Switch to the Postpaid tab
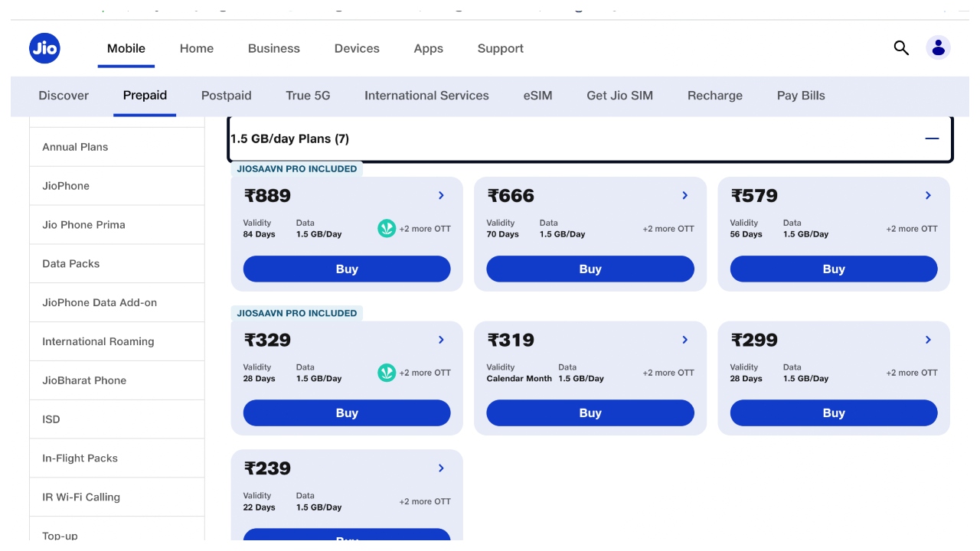This screenshot has height=551, width=980. tap(226, 96)
